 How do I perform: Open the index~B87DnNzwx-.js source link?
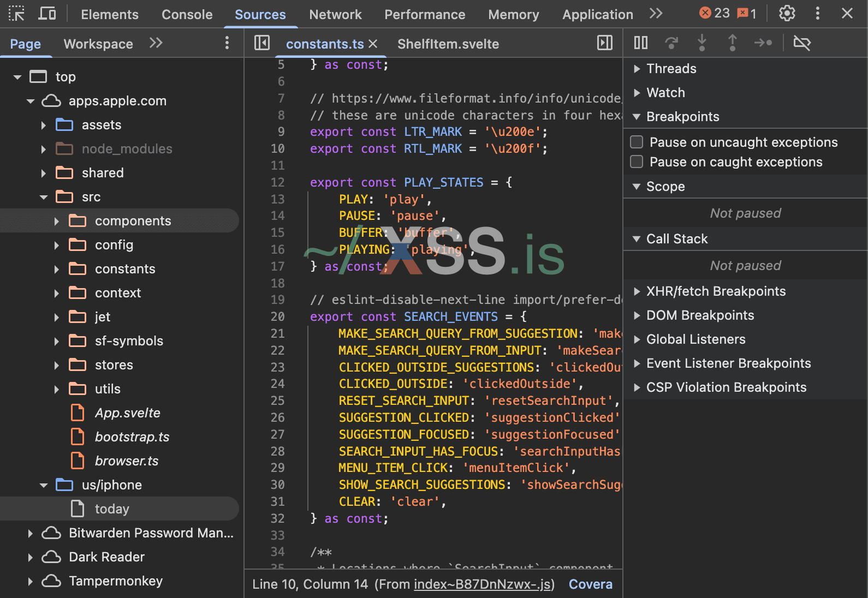click(482, 584)
